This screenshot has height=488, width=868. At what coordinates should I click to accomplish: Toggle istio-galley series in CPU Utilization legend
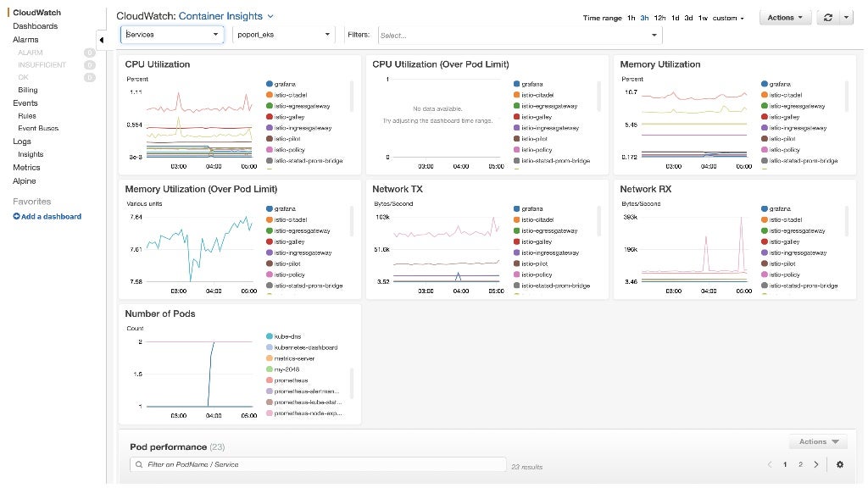(285, 117)
